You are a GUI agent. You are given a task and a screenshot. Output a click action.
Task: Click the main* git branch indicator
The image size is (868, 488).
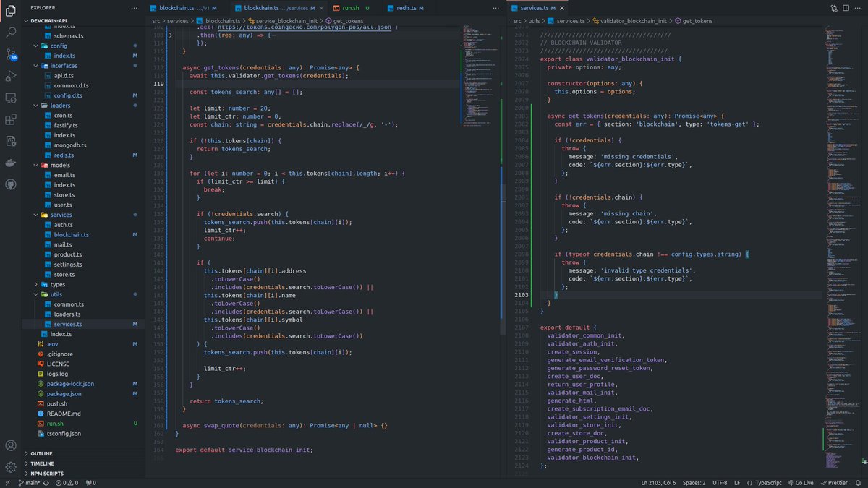tap(29, 482)
